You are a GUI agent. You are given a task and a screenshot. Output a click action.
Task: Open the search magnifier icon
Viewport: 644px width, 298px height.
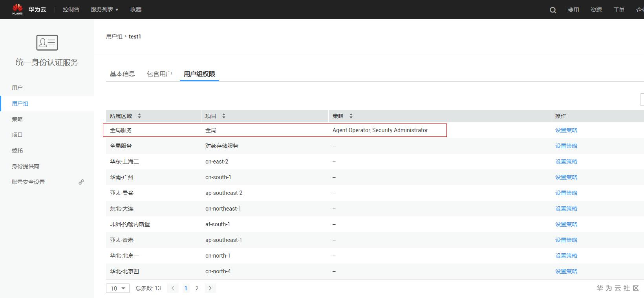tap(553, 10)
